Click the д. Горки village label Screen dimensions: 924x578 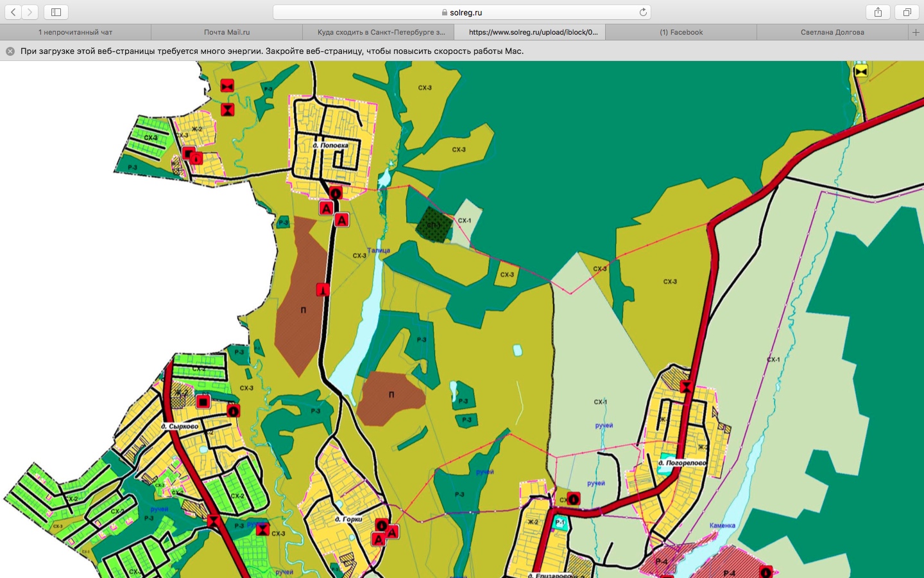pos(348,519)
